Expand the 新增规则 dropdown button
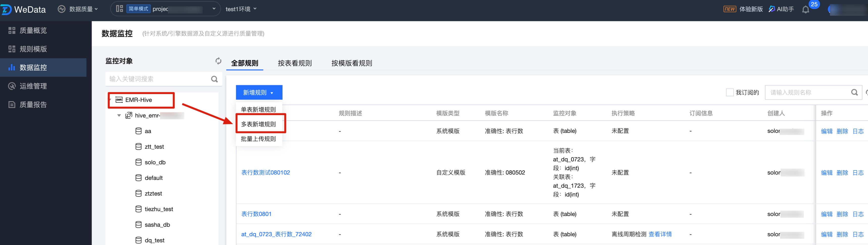This screenshot has width=868, height=245. click(259, 93)
